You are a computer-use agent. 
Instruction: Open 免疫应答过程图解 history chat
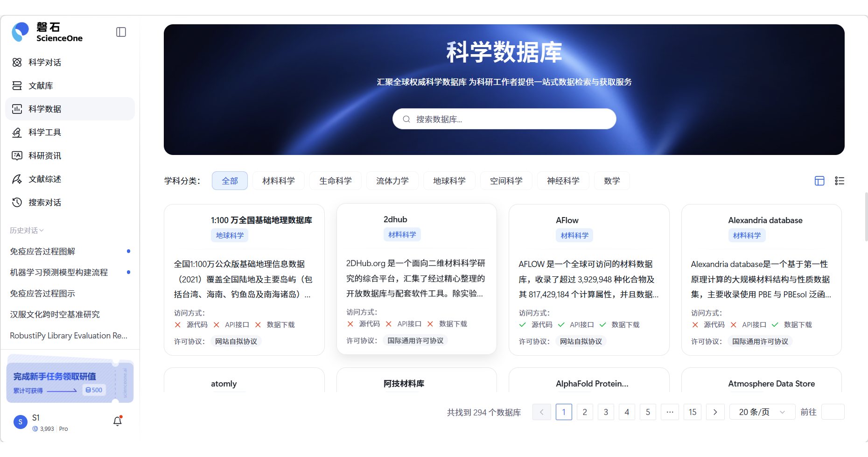[x=70, y=251]
